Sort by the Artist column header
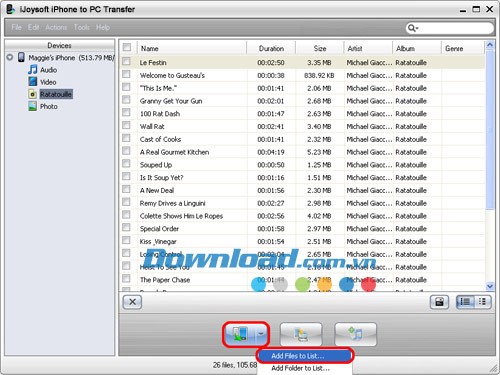Image resolution: width=500 pixels, height=375 pixels. [368, 48]
